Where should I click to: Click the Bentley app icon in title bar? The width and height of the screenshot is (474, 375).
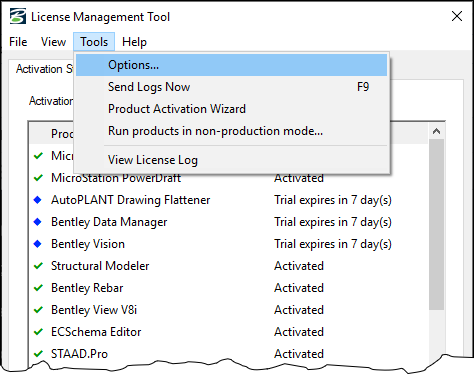click(x=17, y=16)
